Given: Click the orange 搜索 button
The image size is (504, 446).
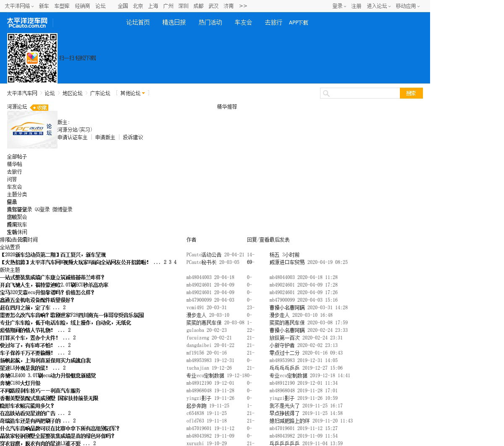Looking at the screenshot, I should coord(411,93).
